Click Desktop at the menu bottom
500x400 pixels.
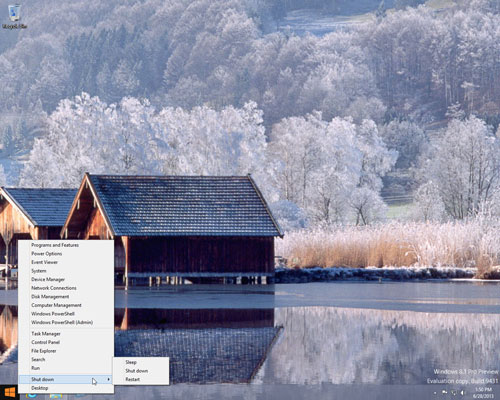pos(66,388)
